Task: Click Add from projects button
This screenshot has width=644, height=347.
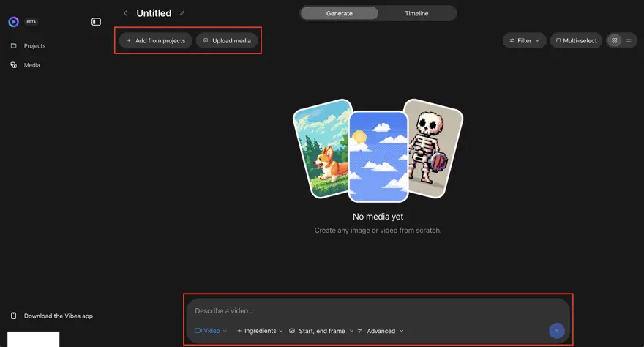Action: [x=156, y=41]
